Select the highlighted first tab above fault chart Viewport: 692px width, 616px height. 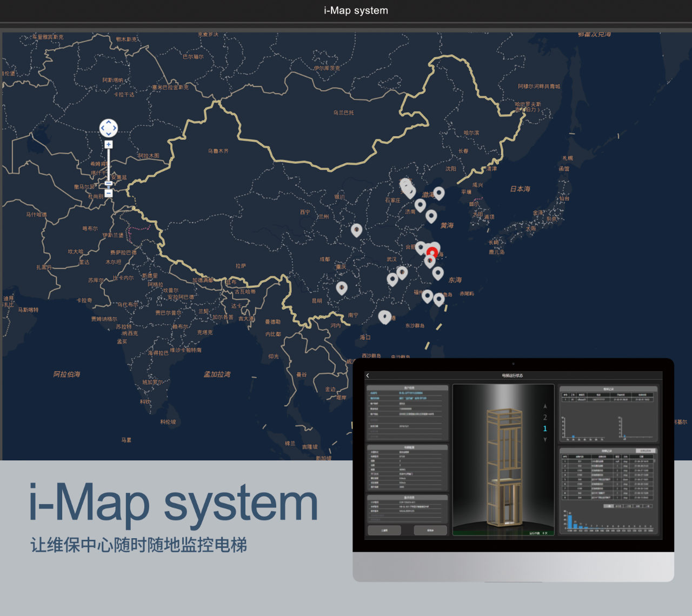(608, 506)
